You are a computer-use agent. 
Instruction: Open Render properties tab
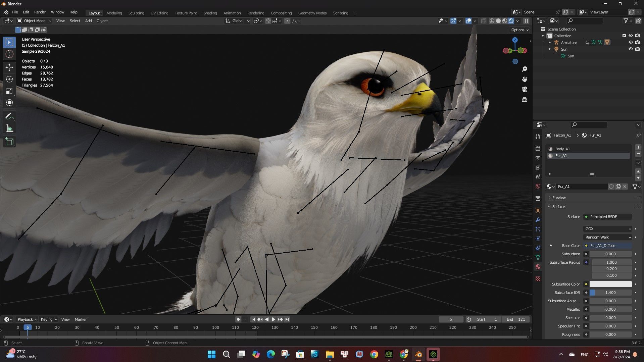point(538,148)
